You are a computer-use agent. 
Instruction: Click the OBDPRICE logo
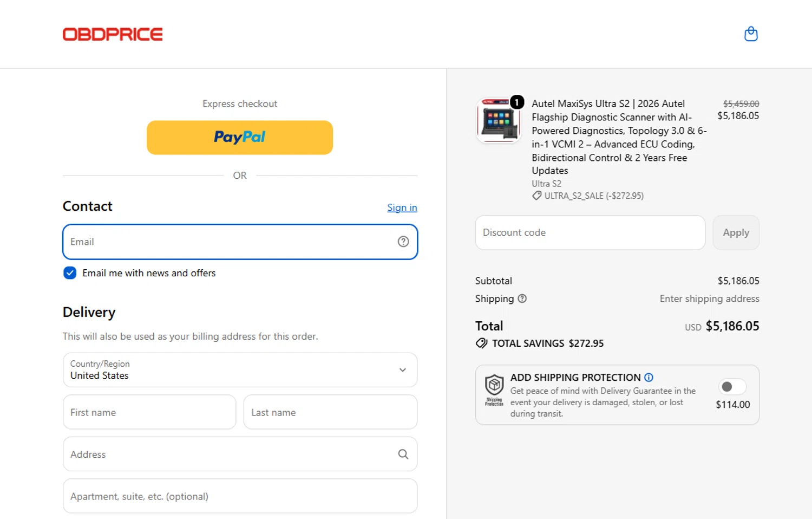pyautogui.click(x=113, y=34)
